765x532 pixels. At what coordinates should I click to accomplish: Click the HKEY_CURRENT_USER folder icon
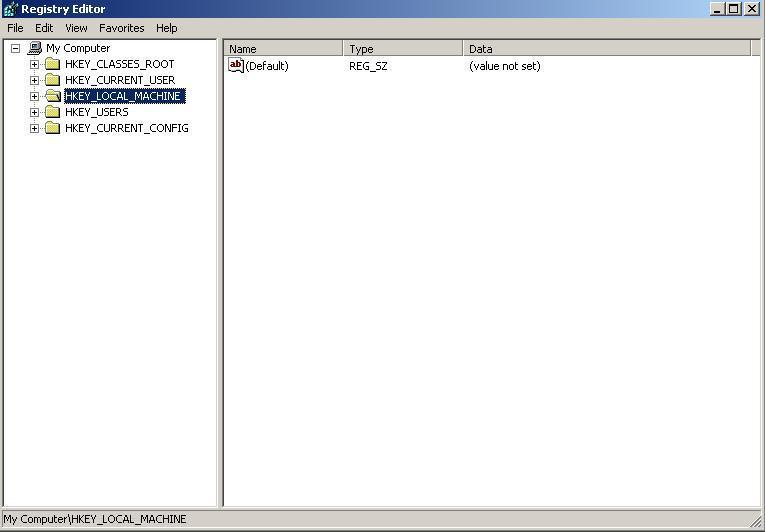click(52, 80)
